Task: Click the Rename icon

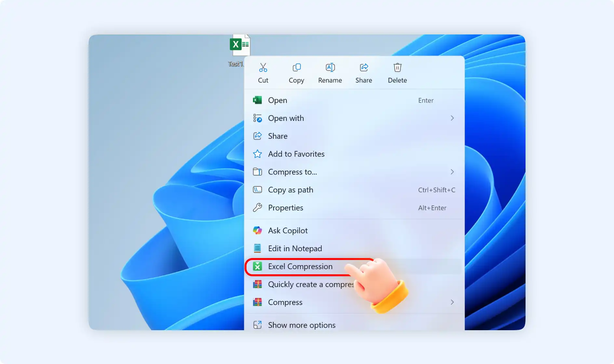Action: 330,67
